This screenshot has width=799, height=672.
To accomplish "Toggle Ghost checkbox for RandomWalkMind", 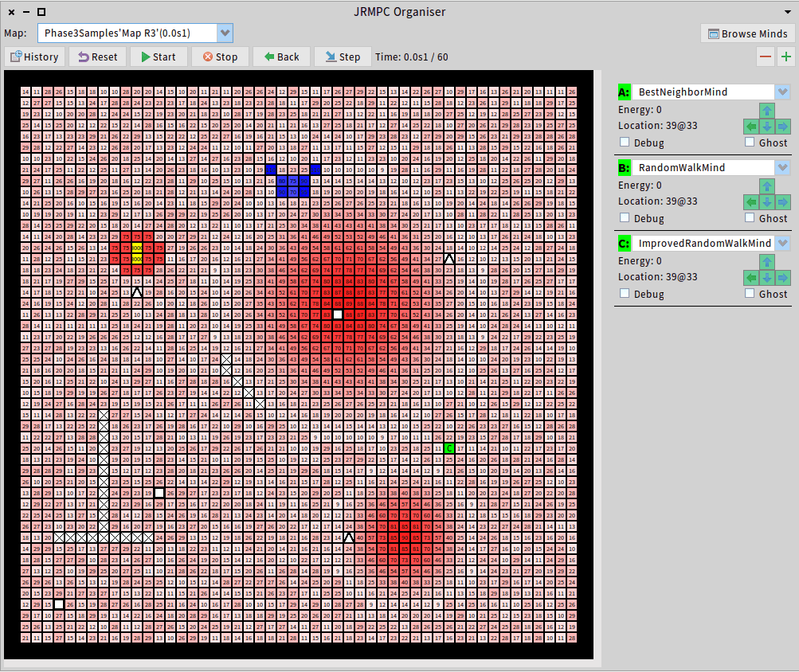I will (750, 217).
